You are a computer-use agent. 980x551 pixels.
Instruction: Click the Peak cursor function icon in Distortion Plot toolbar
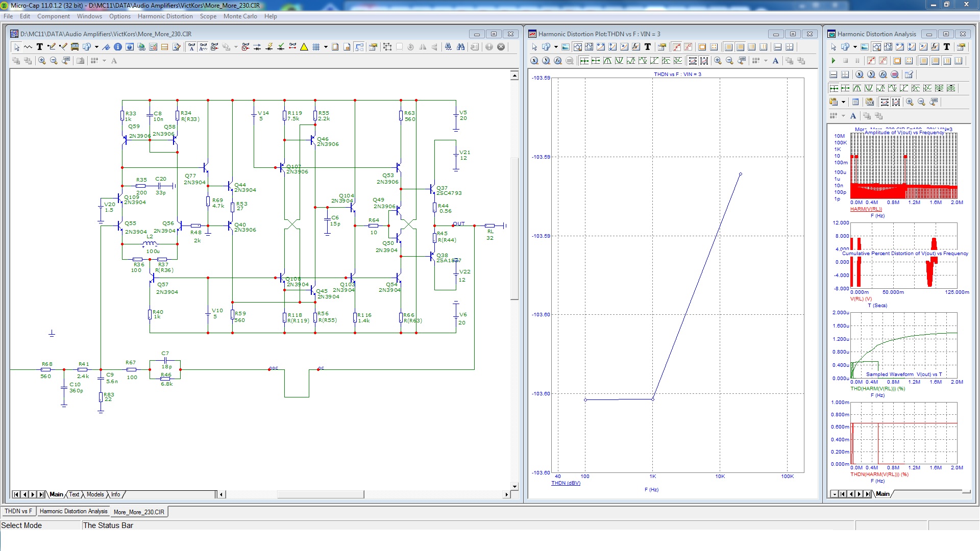[x=607, y=61]
